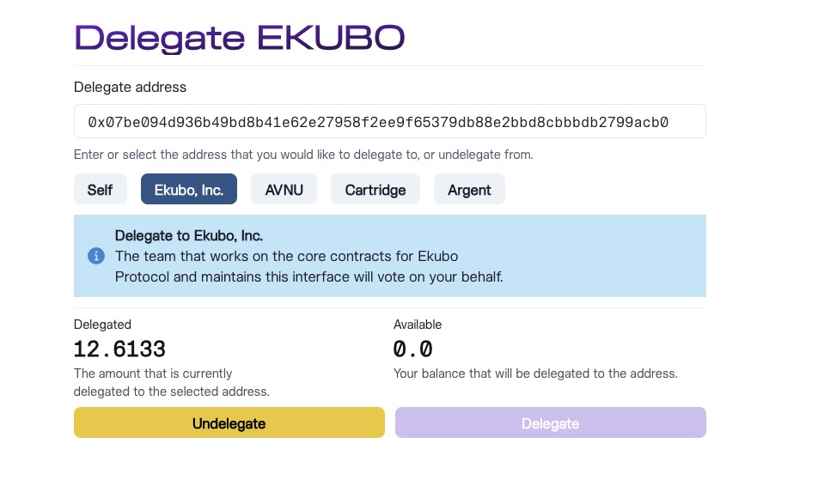
Task: Click the description under the available balance
Action: [x=535, y=374]
